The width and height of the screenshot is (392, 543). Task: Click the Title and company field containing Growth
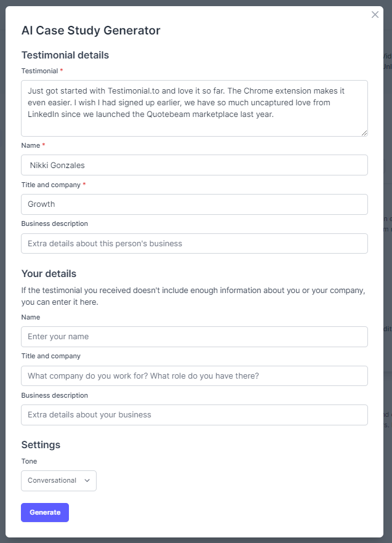pos(194,204)
